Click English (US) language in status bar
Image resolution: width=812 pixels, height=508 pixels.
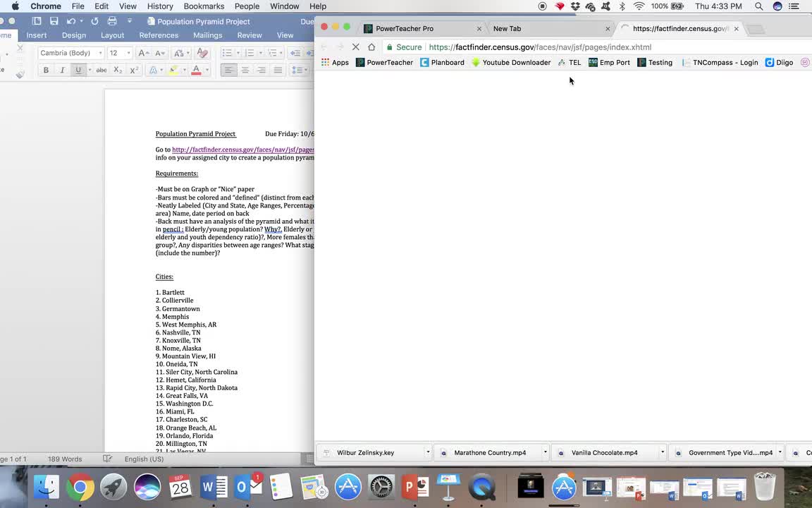(x=144, y=459)
